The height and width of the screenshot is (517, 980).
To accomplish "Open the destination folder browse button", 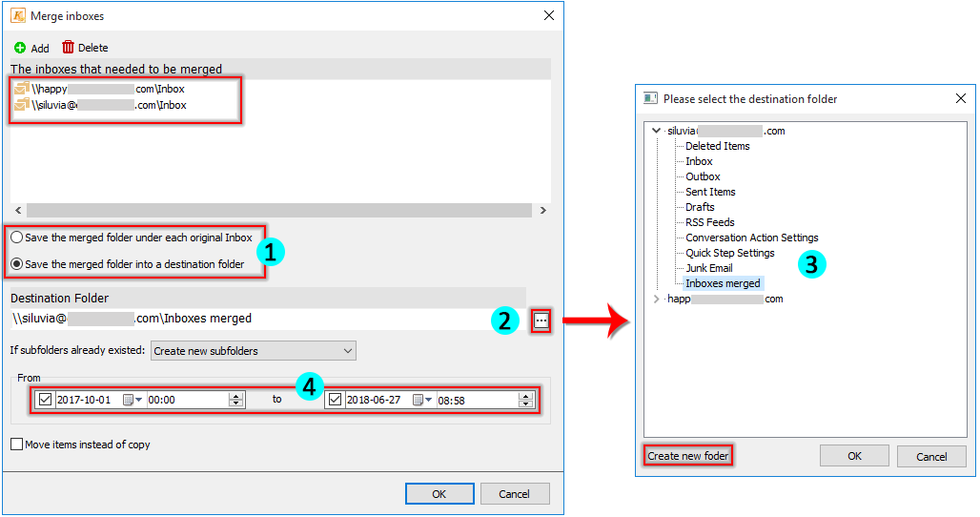I will pos(541,321).
